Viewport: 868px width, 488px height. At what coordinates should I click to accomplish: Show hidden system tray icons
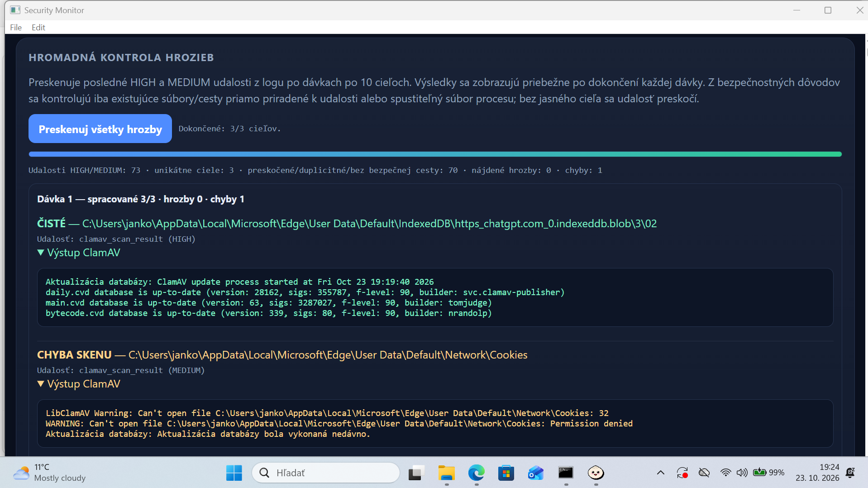coord(661,473)
